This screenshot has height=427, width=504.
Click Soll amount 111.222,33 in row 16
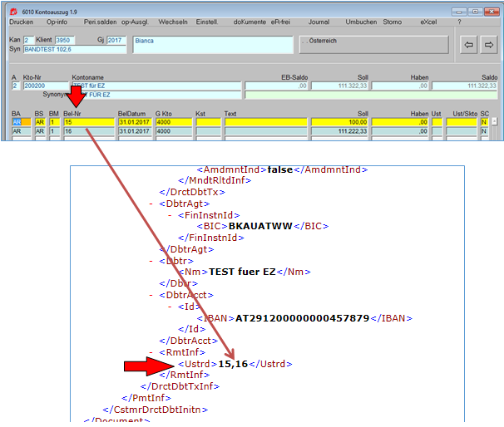click(340, 131)
